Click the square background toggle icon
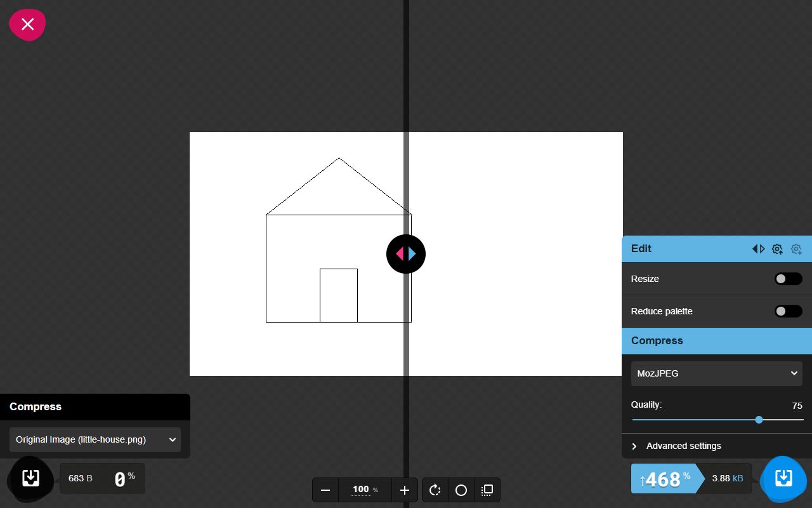Viewport: 812px width, 508px height. (x=487, y=490)
